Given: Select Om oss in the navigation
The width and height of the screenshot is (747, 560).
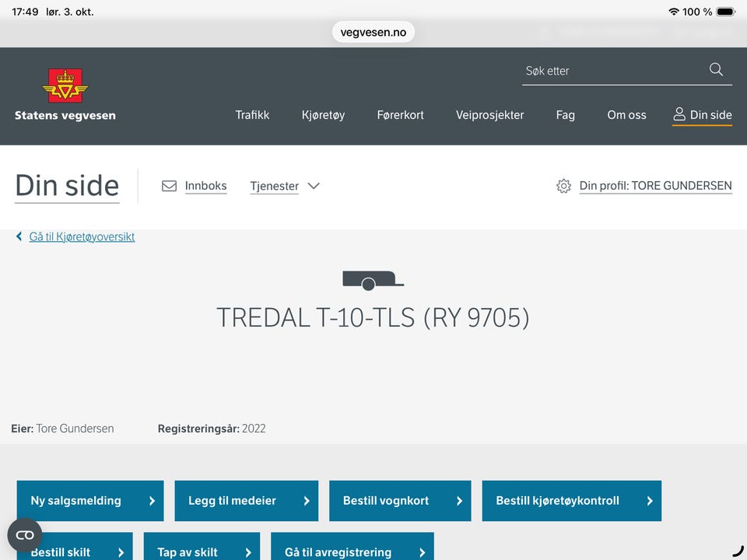Looking at the screenshot, I should pyautogui.click(x=626, y=115).
